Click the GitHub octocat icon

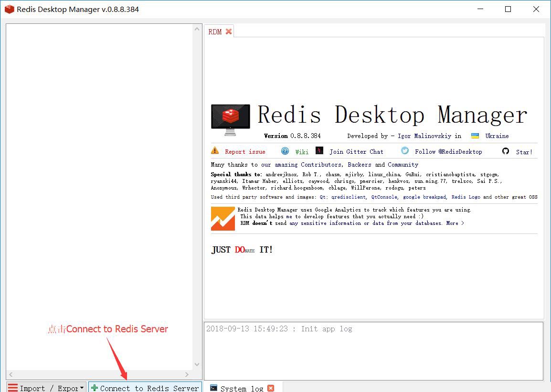(506, 151)
